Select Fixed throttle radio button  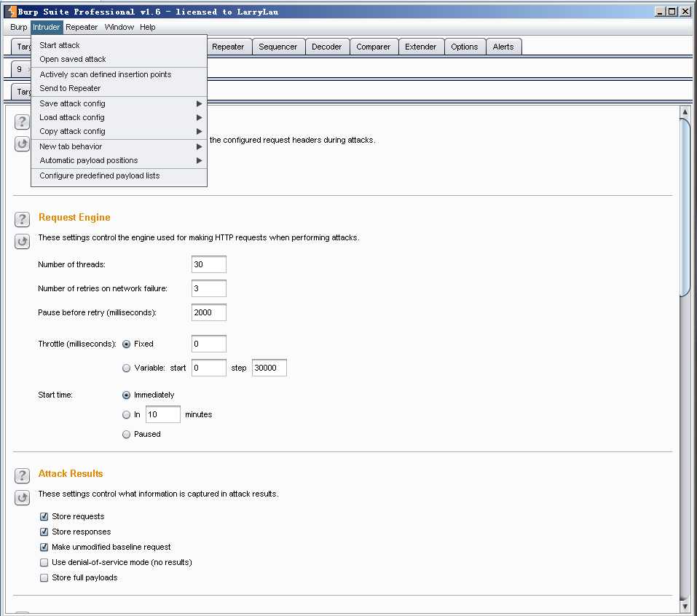point(126,344)
